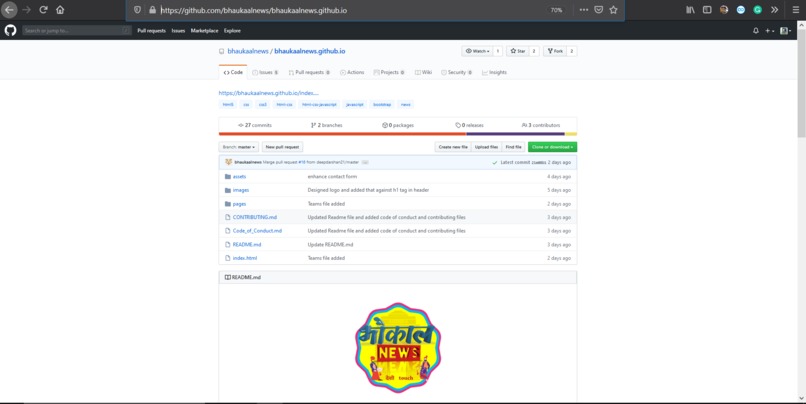
Task: Switch to the Security tab
Action: pos(456,72)
